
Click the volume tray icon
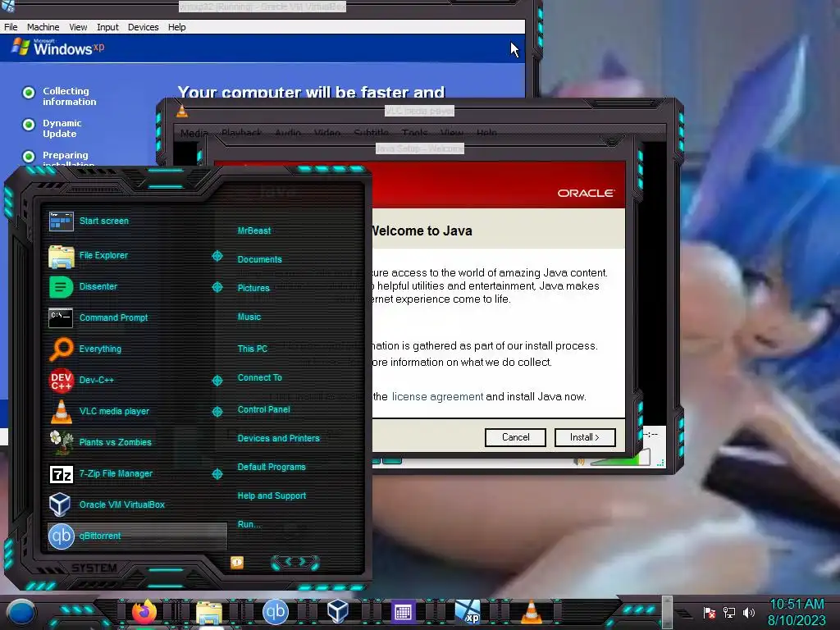tap(748, 613)
